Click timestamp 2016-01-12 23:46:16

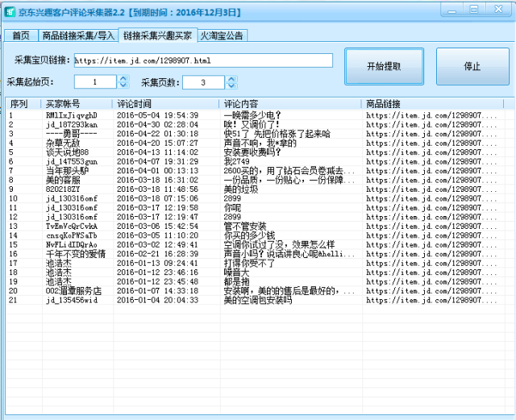[x=158, y=272]
